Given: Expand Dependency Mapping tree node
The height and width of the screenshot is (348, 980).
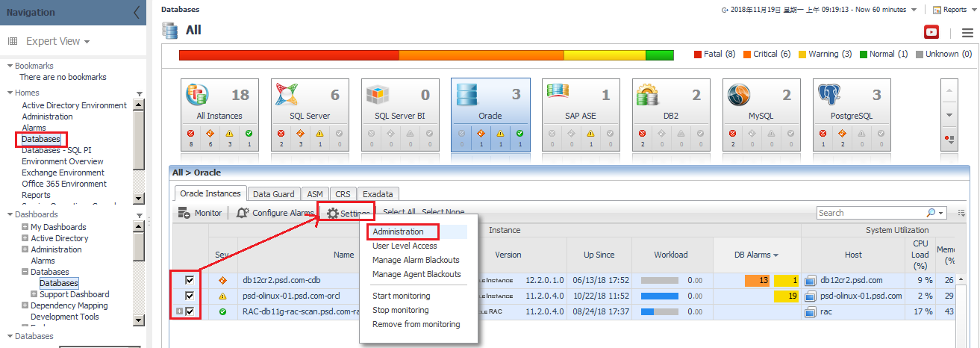Looking at the screenshot, I should 25,305.
